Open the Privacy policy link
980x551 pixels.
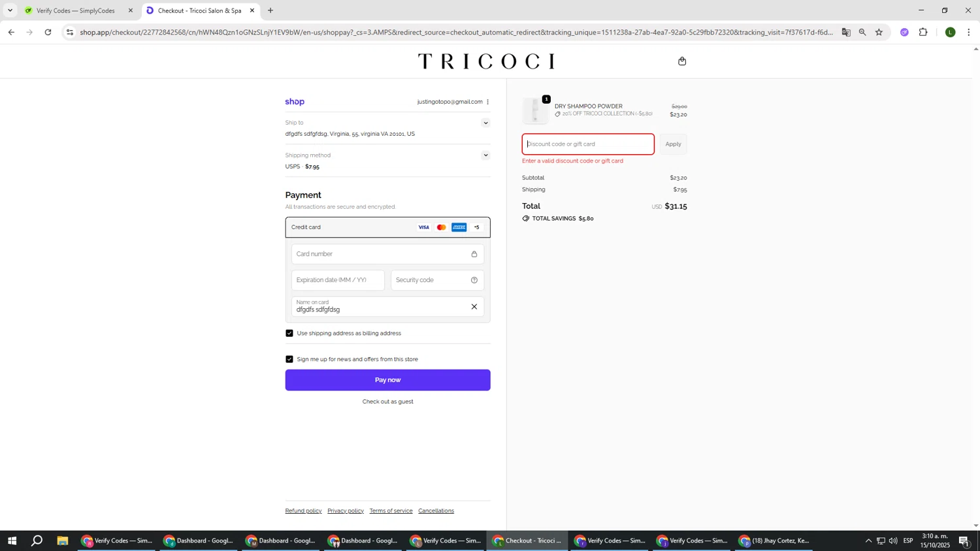(x=346, y=511)
